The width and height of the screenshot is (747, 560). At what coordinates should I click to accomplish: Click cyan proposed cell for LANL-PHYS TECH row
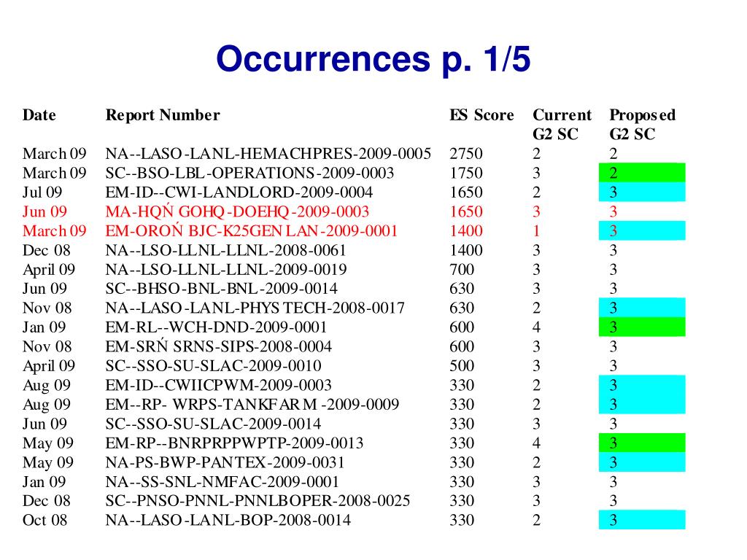coord(642,308)
